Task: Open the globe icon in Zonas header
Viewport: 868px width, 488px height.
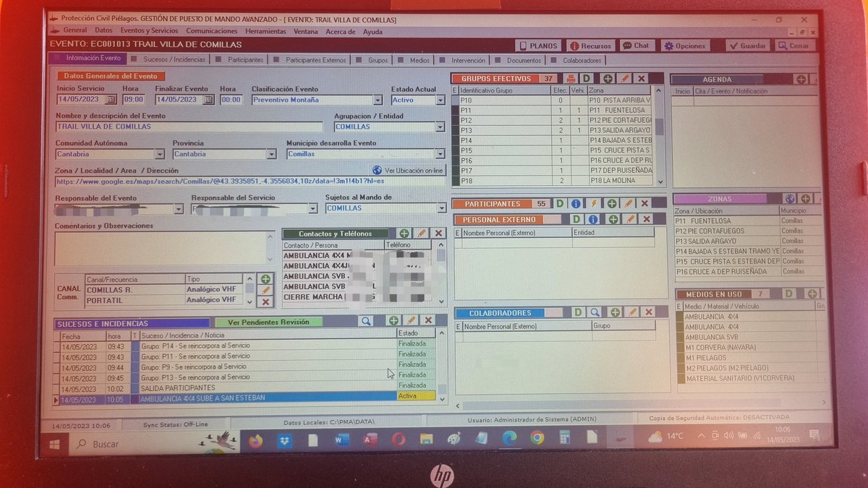Action: pos(789,199)
